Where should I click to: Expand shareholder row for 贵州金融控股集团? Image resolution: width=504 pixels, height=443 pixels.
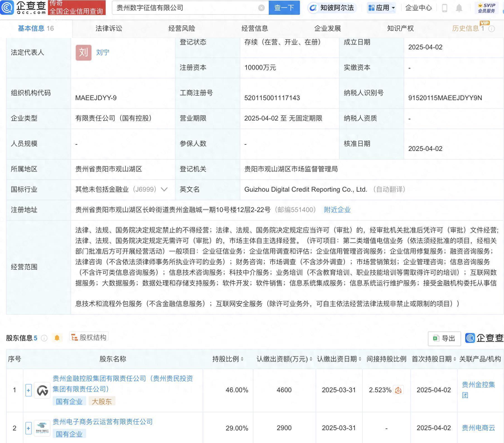point(28,390)
